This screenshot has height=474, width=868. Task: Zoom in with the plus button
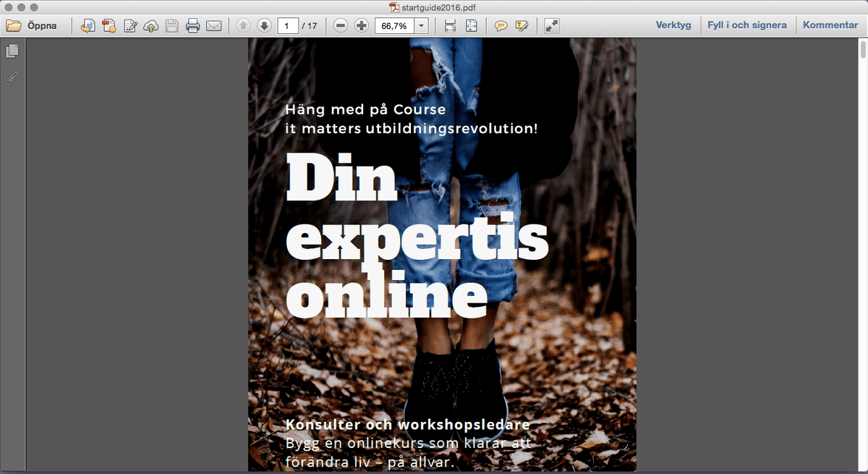[x=362, y=26]
